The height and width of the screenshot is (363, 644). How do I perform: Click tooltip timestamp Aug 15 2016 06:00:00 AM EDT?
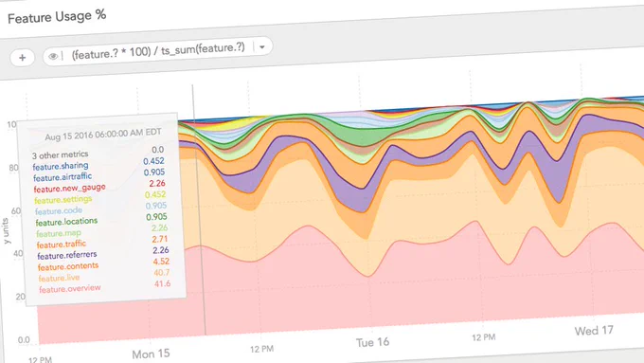pos(103,135)
